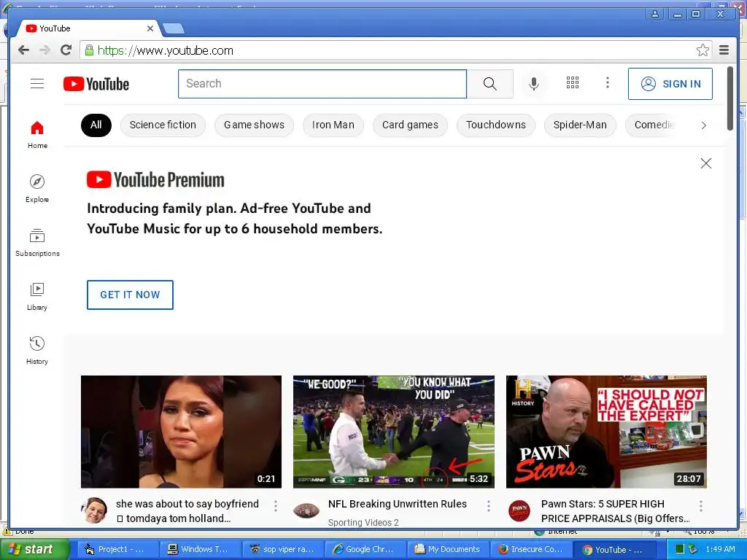Play the Zendaya 0:21 video thumbnail

pyautogui.click(x=181, y=432)
